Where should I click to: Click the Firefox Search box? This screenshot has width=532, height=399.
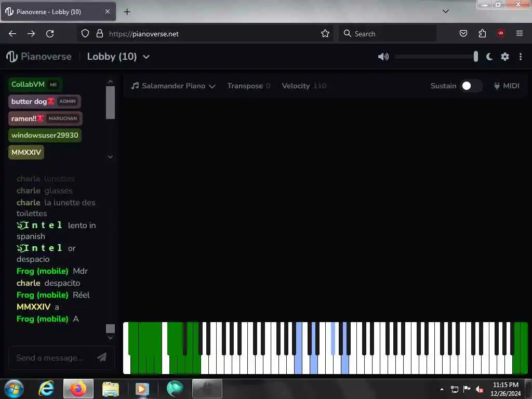(x=387, y=33)
